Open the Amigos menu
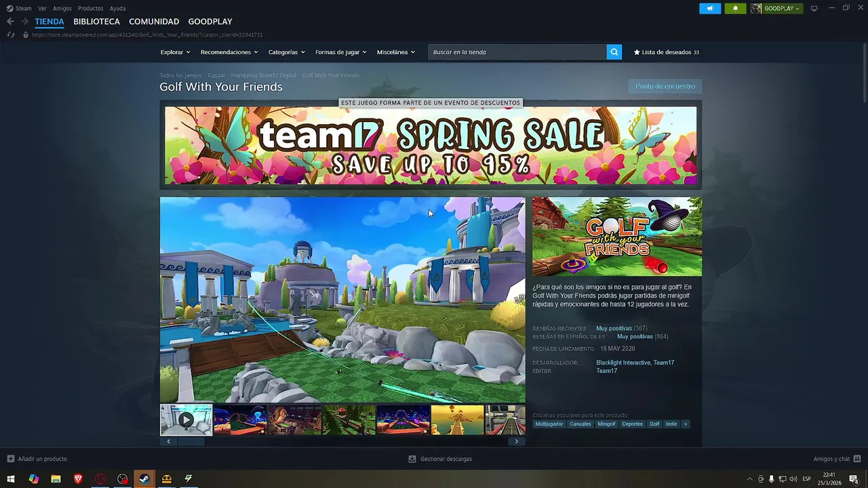 coord(62,9)
